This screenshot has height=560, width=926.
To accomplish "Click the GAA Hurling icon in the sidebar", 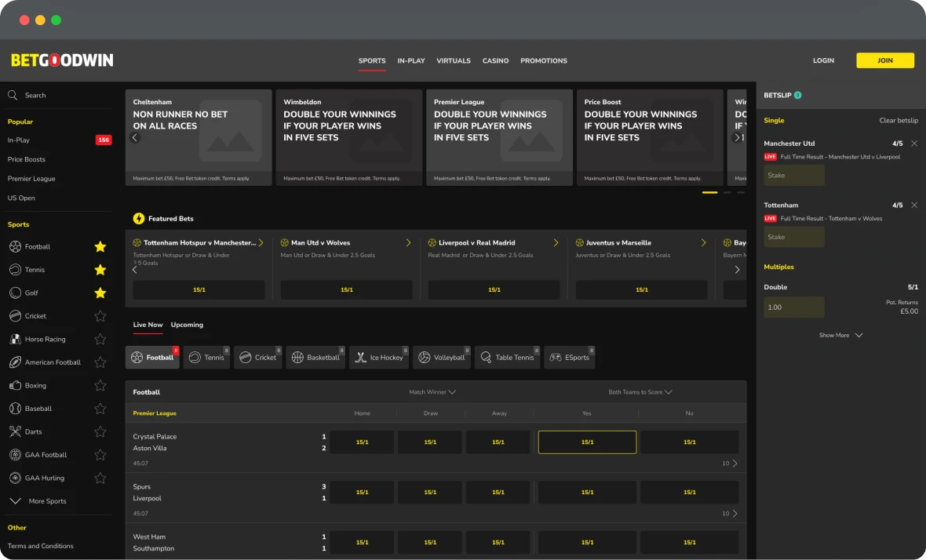I will pos(16,478).
